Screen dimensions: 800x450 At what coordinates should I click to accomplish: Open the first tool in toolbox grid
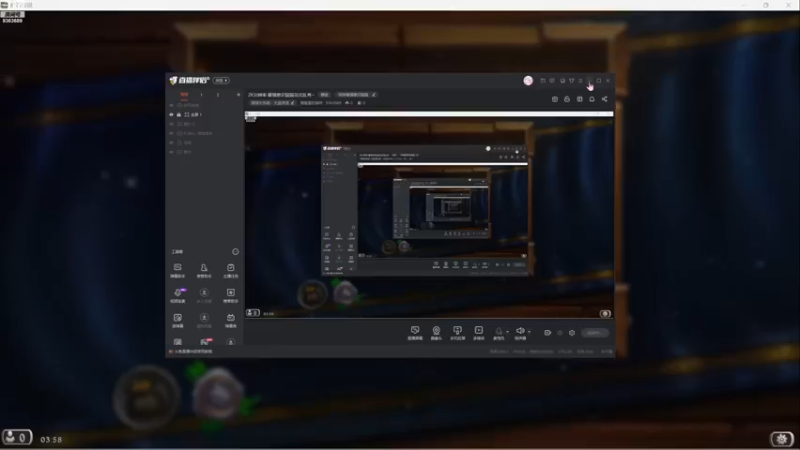point(178,270)
